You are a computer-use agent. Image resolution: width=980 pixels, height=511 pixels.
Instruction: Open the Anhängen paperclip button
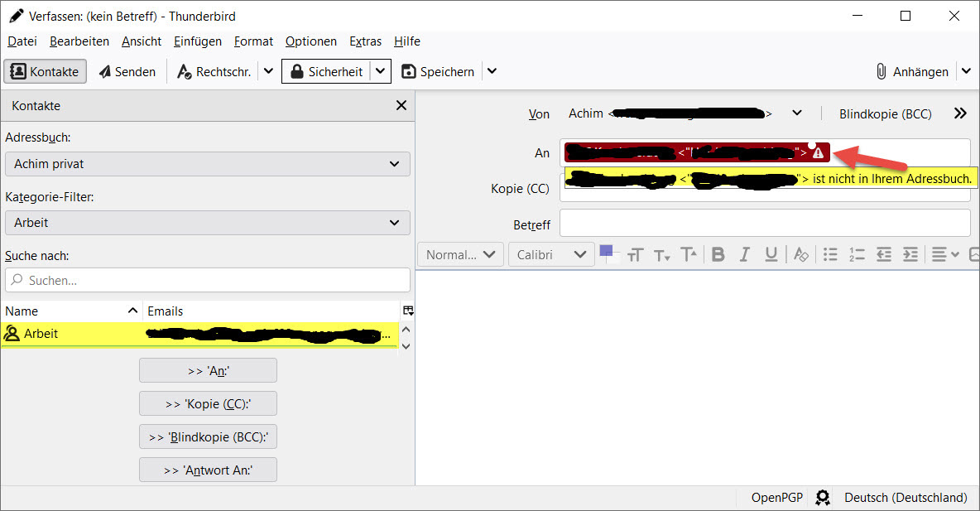pyautogui.click(x=912, y=71)
